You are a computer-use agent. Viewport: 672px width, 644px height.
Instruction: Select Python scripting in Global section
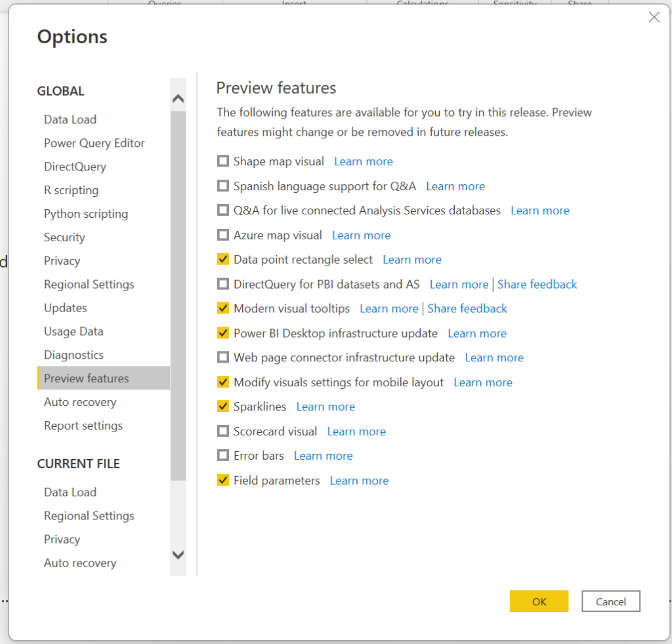click(86, 214)
